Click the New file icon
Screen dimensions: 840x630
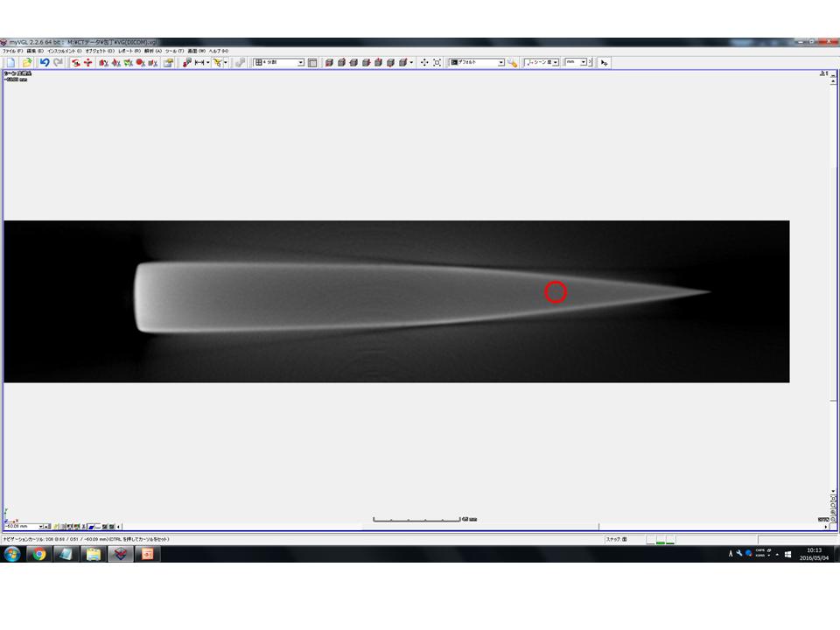pos(10,63)
